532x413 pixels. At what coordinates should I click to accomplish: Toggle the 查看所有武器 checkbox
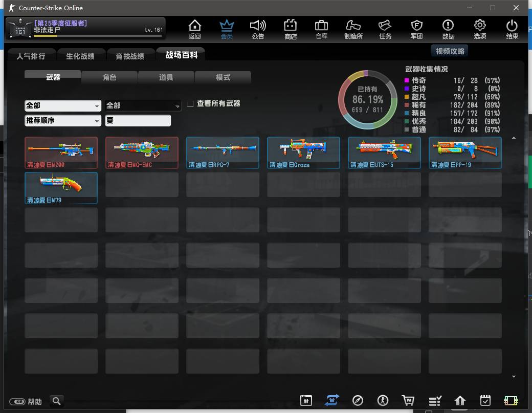pos(190,103)
